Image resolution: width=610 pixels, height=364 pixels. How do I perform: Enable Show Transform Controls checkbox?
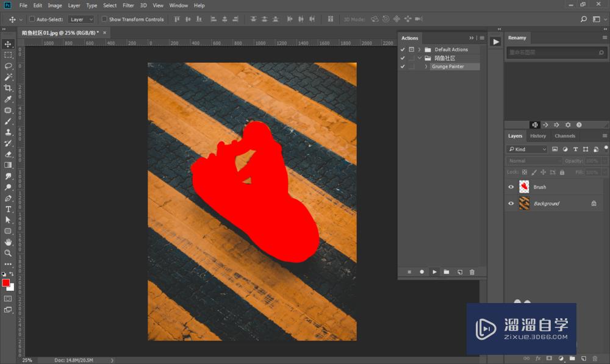tap(104, 19)
